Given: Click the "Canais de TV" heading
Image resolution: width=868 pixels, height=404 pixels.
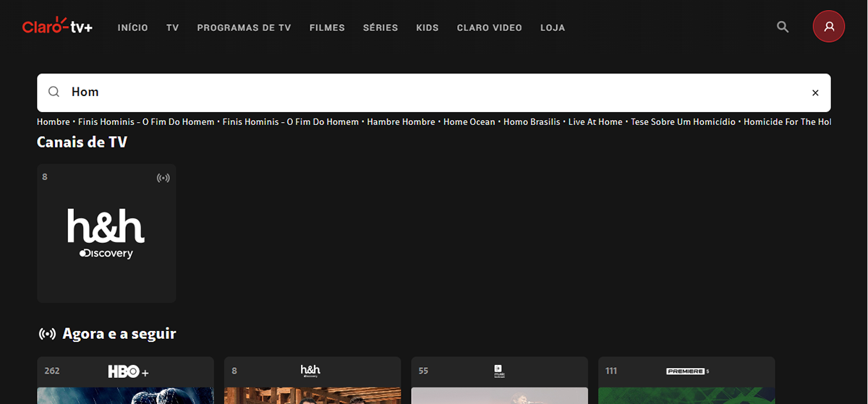Looking at the screenshot, I should 82,142.
